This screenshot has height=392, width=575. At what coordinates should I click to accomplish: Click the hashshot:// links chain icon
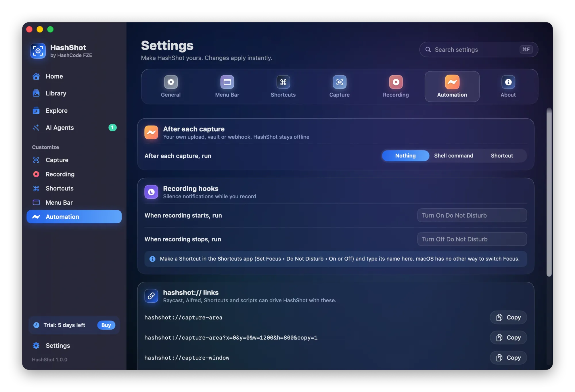point(151,296)
